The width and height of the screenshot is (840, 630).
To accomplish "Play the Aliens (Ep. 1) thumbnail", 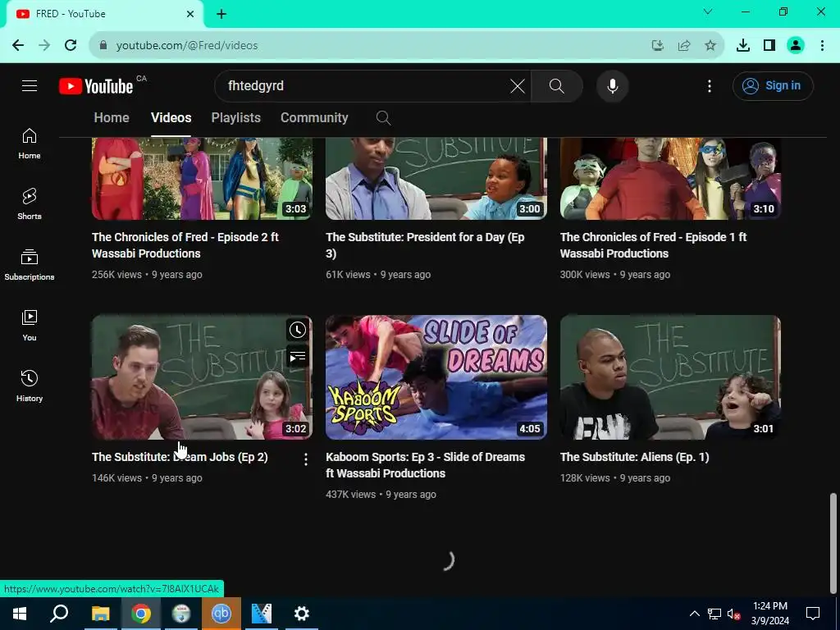I will 670,377.
